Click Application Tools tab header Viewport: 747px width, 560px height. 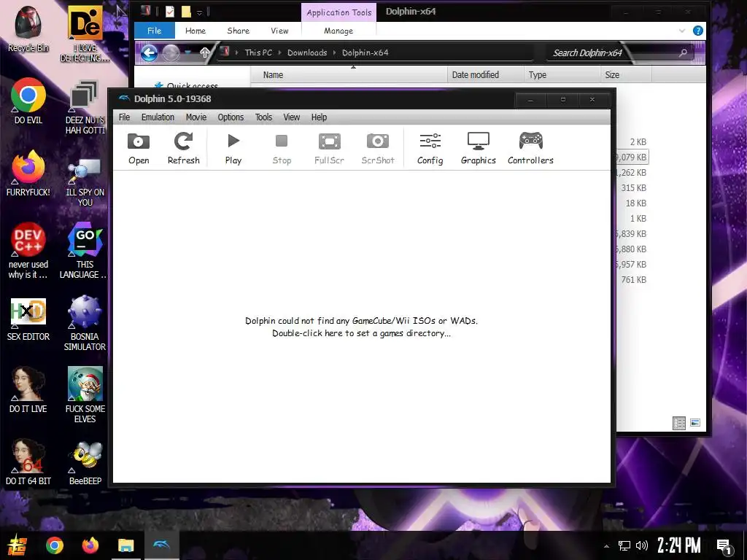coord(338,12)
